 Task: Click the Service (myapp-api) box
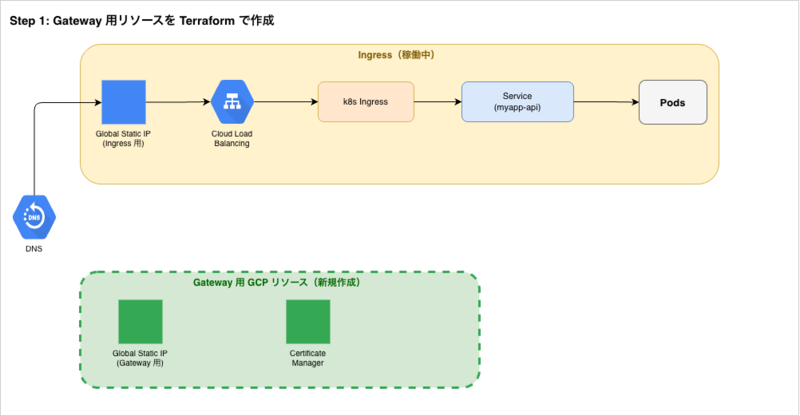click(517, 102)
